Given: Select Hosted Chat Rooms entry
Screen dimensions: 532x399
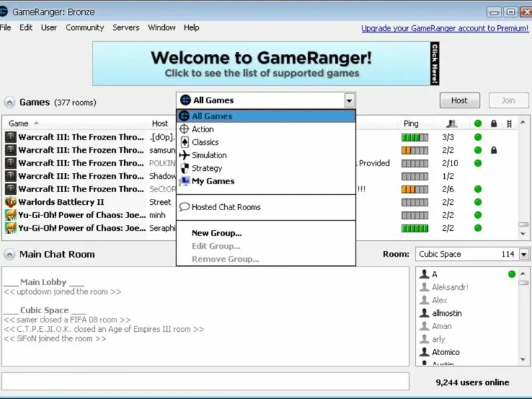Looking at the screenshot, I should click(265, 207).
